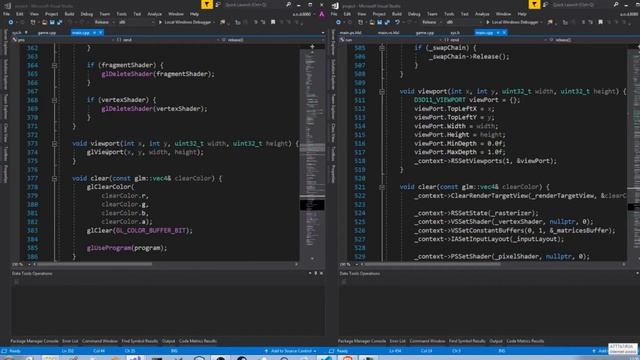Open Data Tools Operations window options dropdown
640x360 pixels.
tap(310, 273)
